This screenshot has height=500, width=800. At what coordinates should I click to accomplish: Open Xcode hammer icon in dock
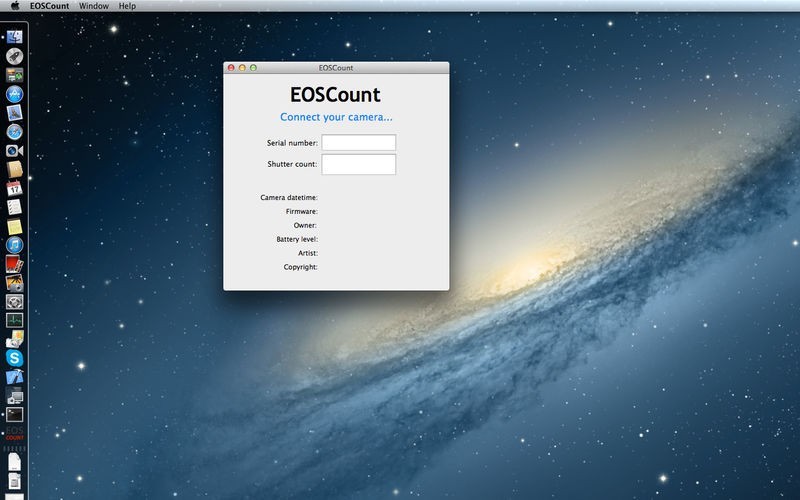[x=14, y=377]
